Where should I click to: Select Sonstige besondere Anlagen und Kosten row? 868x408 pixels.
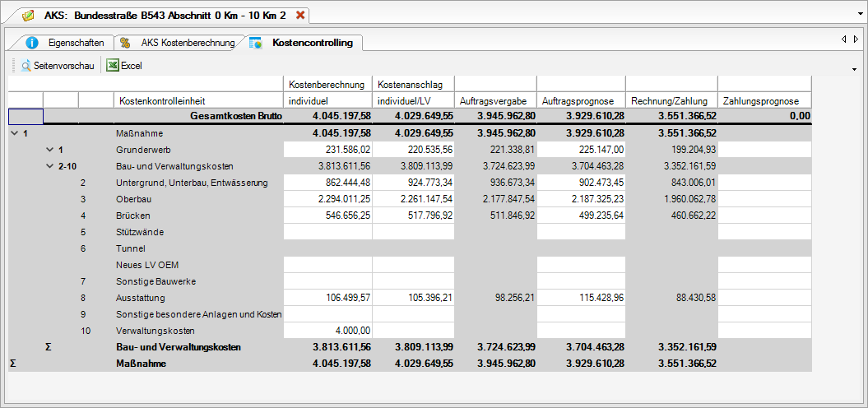point(199,314)
